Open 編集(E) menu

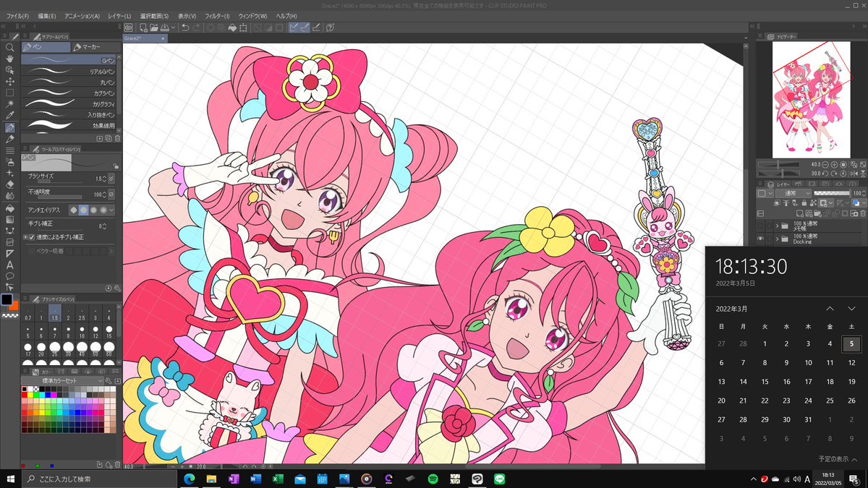(x=47, y=16)
